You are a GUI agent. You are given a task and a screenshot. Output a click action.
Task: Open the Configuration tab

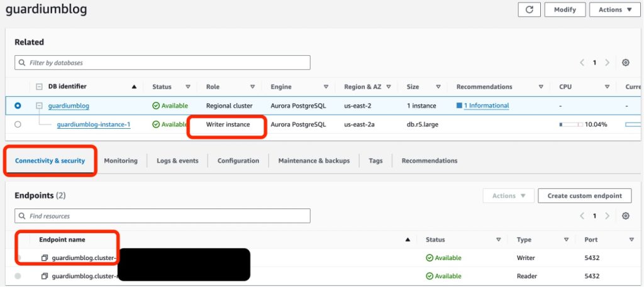point(238,161)
